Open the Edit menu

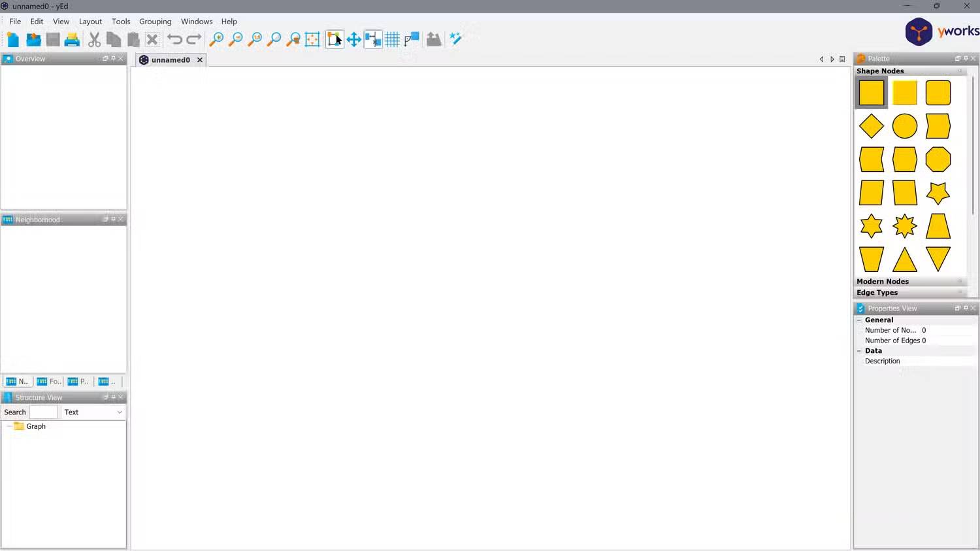coord(37,22)
